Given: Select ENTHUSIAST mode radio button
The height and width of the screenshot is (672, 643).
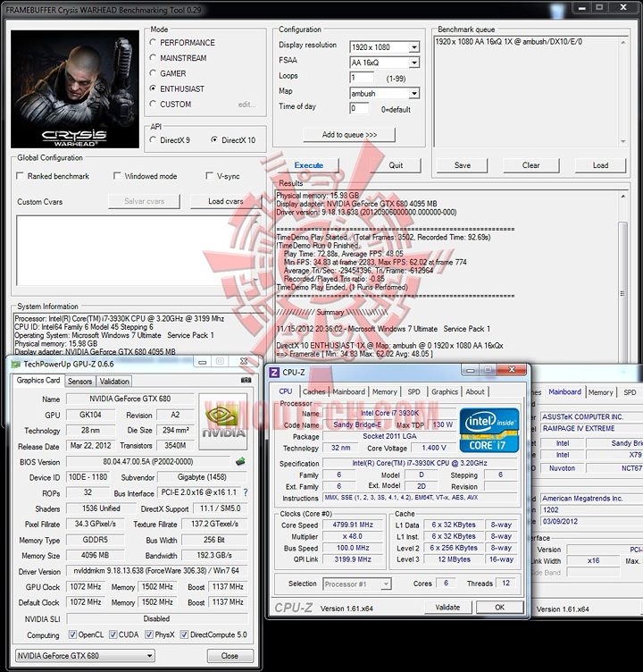Looking at the screenshot, I should pos(153,88).
